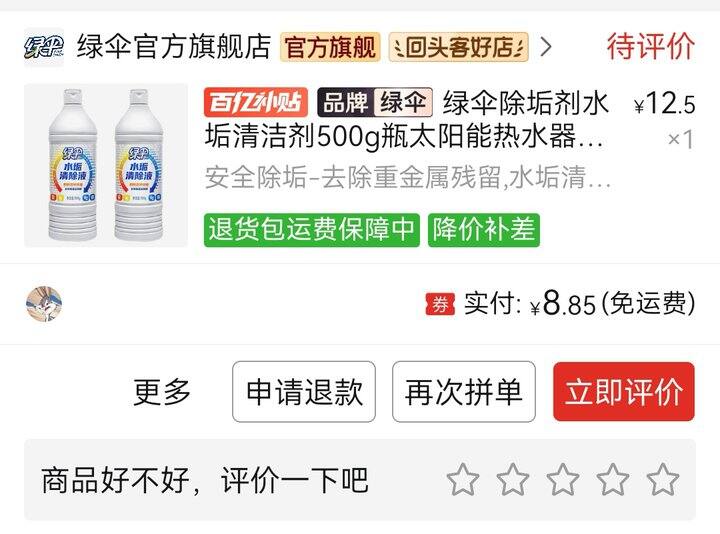Tap the red 券 coupon icon

point(440,304)
